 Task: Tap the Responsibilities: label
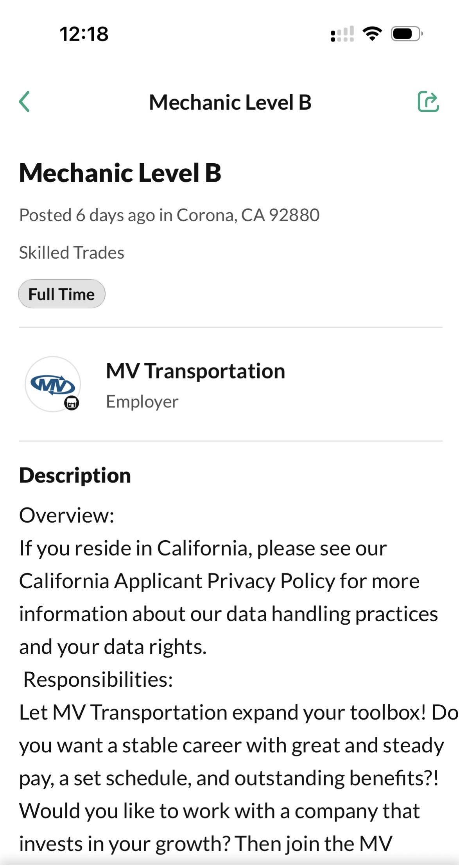(98, 679)
